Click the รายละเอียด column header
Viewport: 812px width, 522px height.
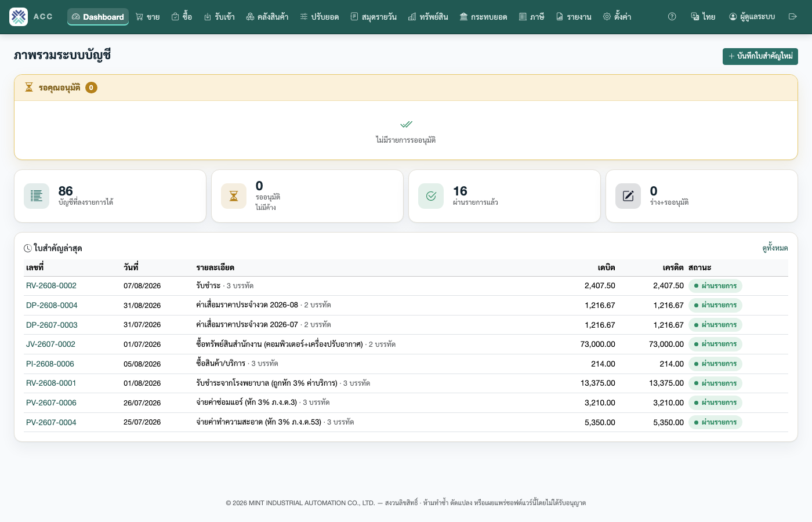coord(215,267)
